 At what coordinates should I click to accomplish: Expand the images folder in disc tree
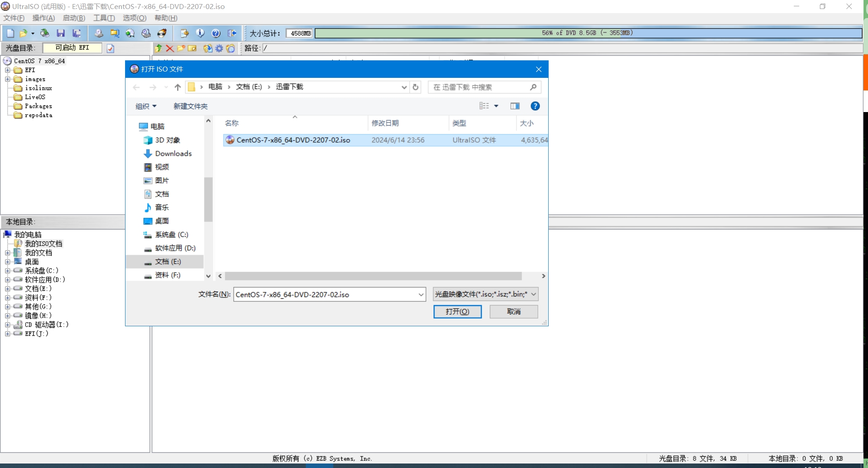click(7, 79)
